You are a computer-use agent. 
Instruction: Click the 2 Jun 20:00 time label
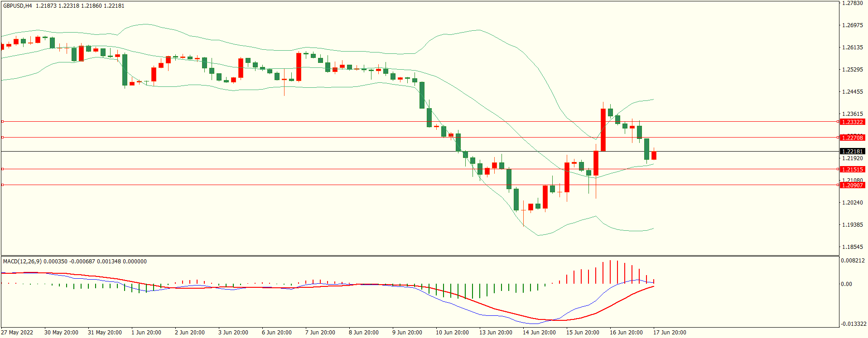pyautogui.click(x=190, y=333)
